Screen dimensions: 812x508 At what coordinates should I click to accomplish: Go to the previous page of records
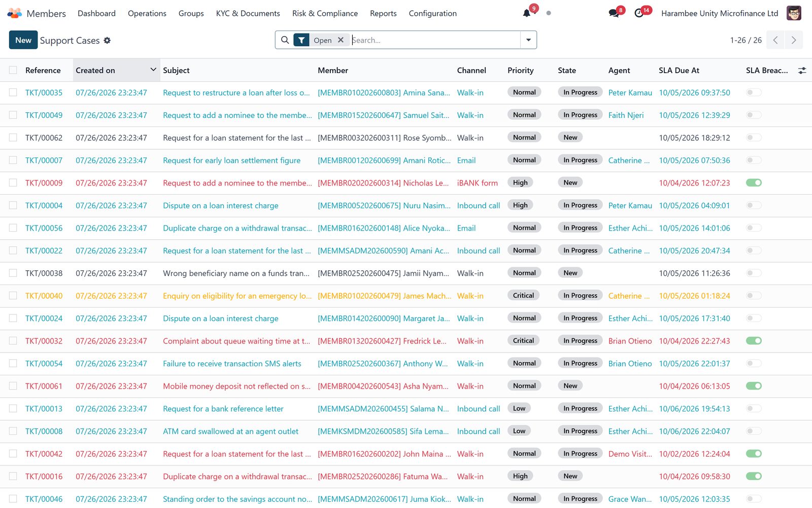(x=775, y=40)
